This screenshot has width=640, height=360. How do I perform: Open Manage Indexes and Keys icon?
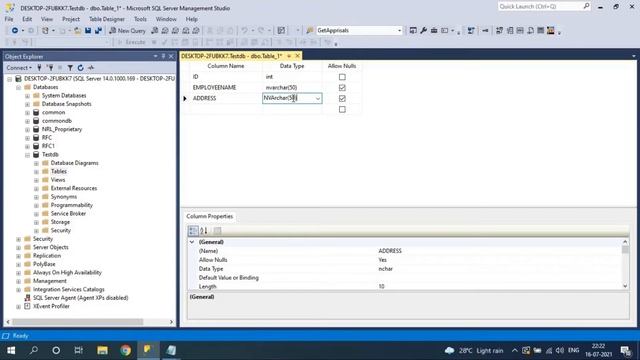click(510, 31)
